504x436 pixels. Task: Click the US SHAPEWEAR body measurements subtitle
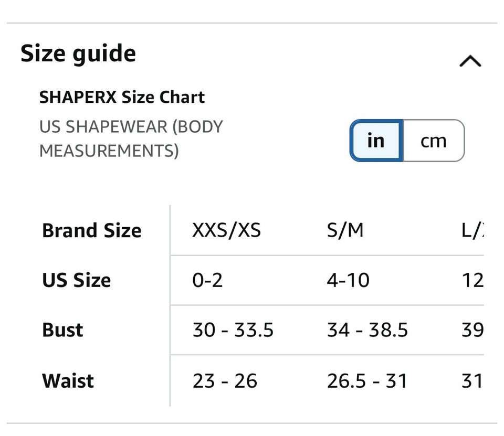click(x=131, y=138)
